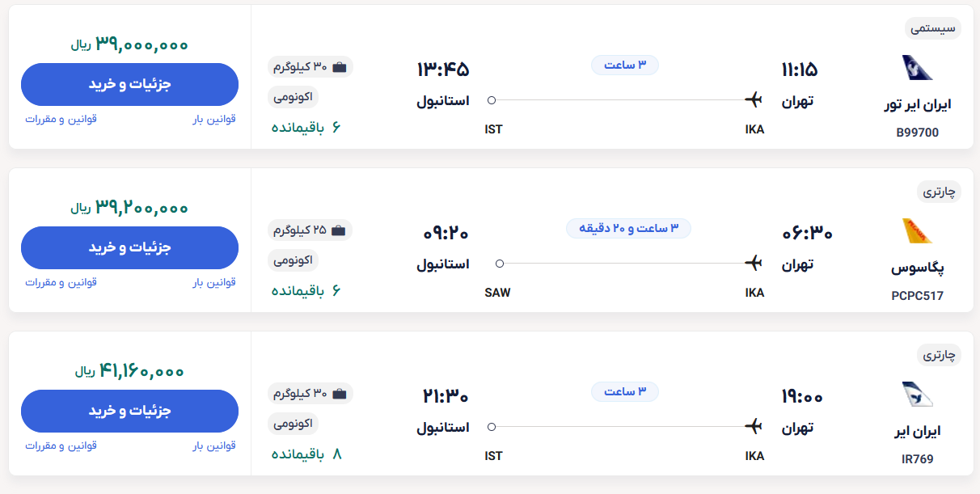Viewport: 980px width, 494px height.
Task: Click the Pegasus airline logo
Action: pyautogui.click(x=917, y=231)
